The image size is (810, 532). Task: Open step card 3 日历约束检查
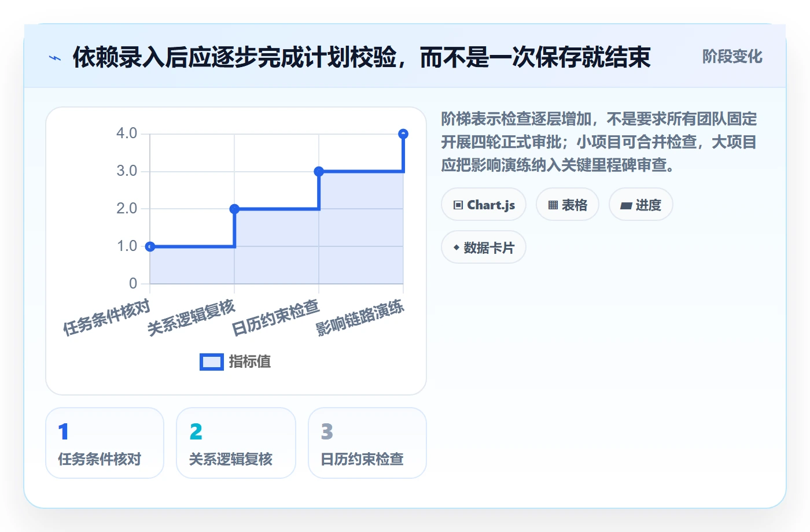tap(367, 443)
